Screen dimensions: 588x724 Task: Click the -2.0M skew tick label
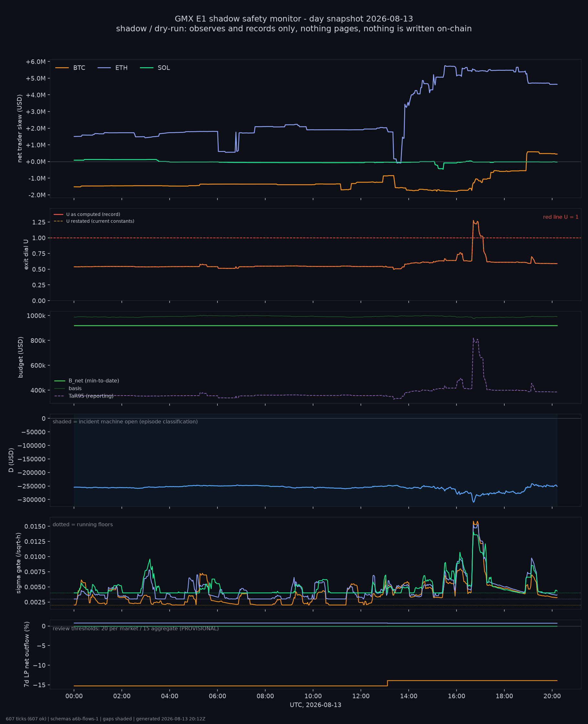pyautogui.click(x=37, y=195)
